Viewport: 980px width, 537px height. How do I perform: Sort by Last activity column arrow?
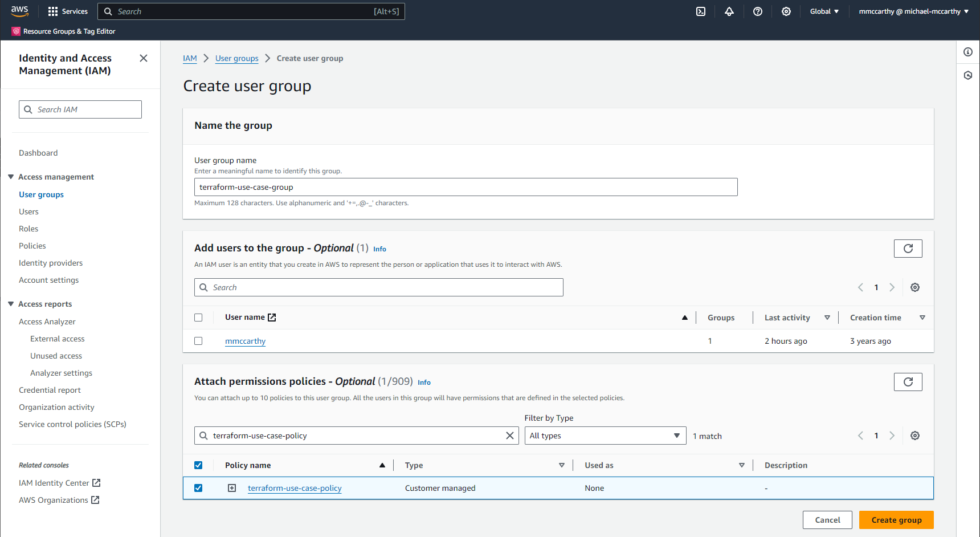coord(827,318)
